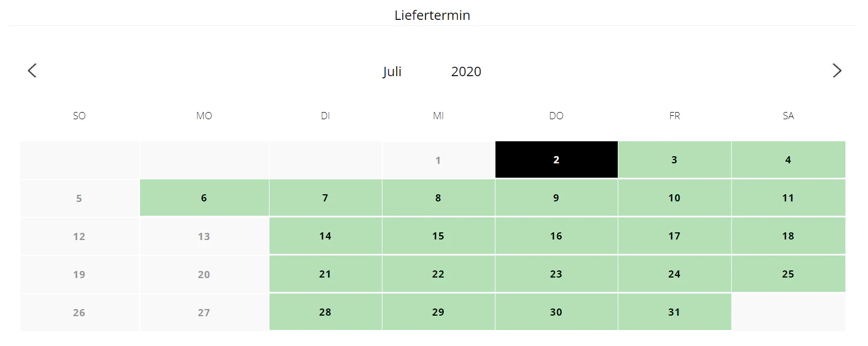Click the disabled date 13
The width and height of the screenshot is (868, 346).
[204, 236]
